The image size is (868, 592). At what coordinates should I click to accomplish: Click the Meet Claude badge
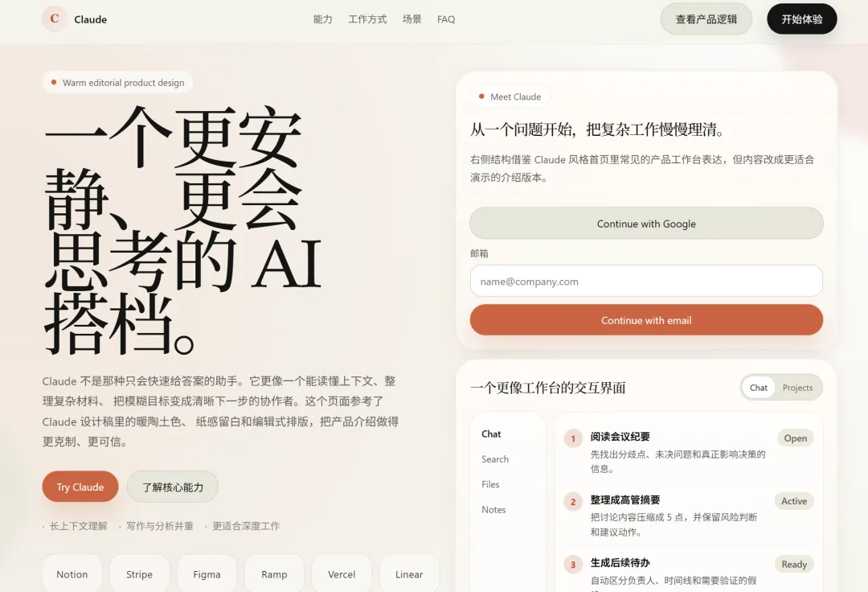click(510, 97)
